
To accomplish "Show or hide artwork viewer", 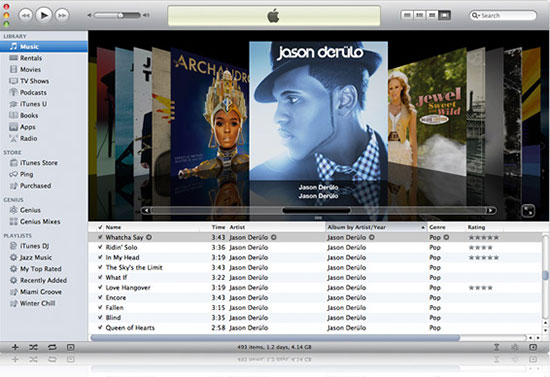I will (x=71, y=347).
